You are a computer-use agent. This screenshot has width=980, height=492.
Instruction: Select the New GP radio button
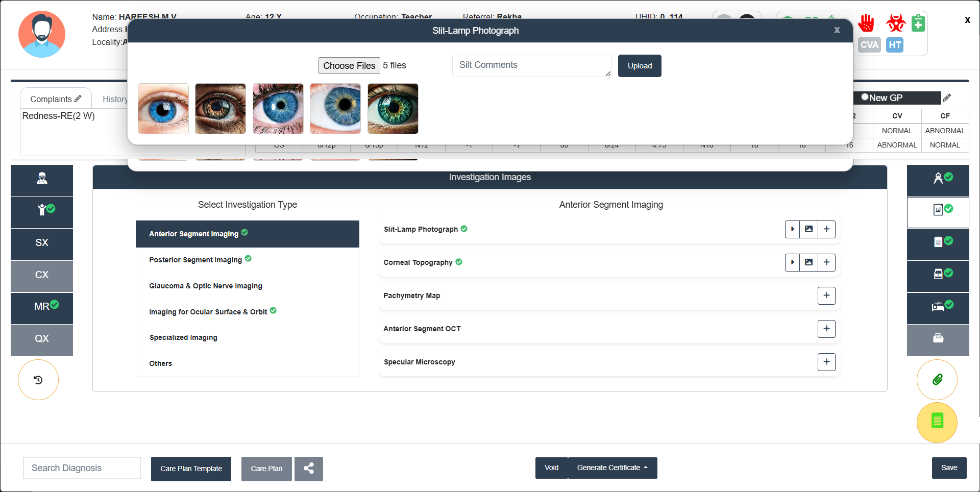(865, 97)
